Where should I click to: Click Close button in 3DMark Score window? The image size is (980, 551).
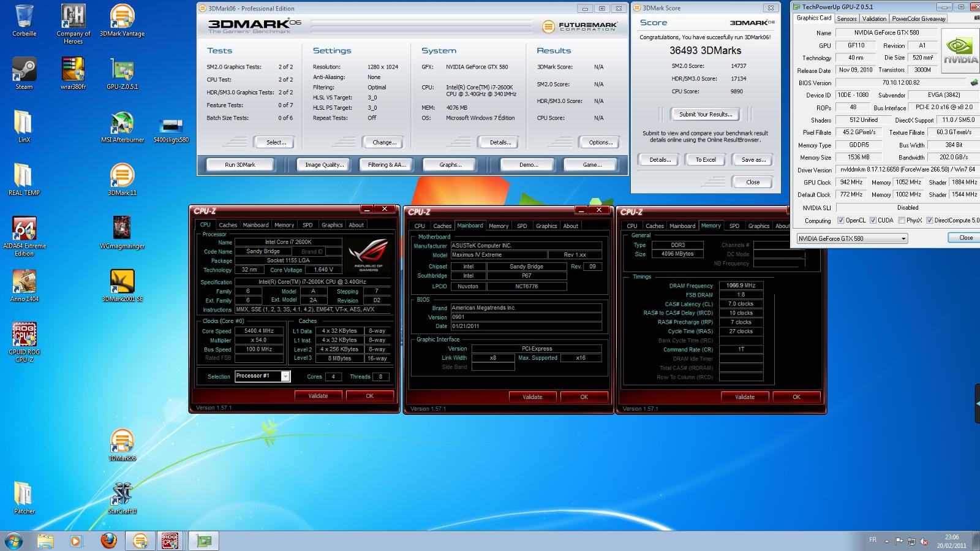tap(753, 182)
